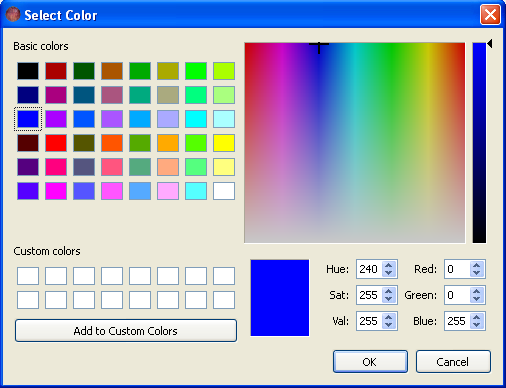This screenshot has width=506, height=388.
Task: Decrease the Sat value with down arrow
Action: 388,299
